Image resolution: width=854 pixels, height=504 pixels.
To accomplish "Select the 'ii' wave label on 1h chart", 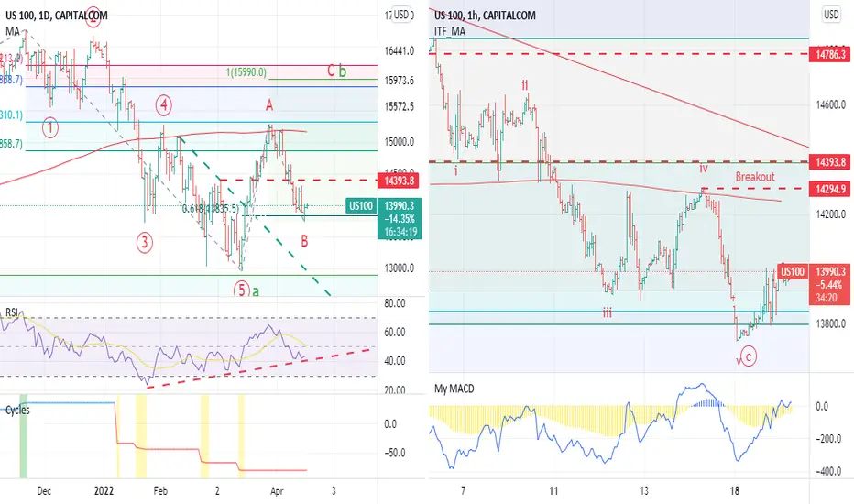I will [524, 85].
